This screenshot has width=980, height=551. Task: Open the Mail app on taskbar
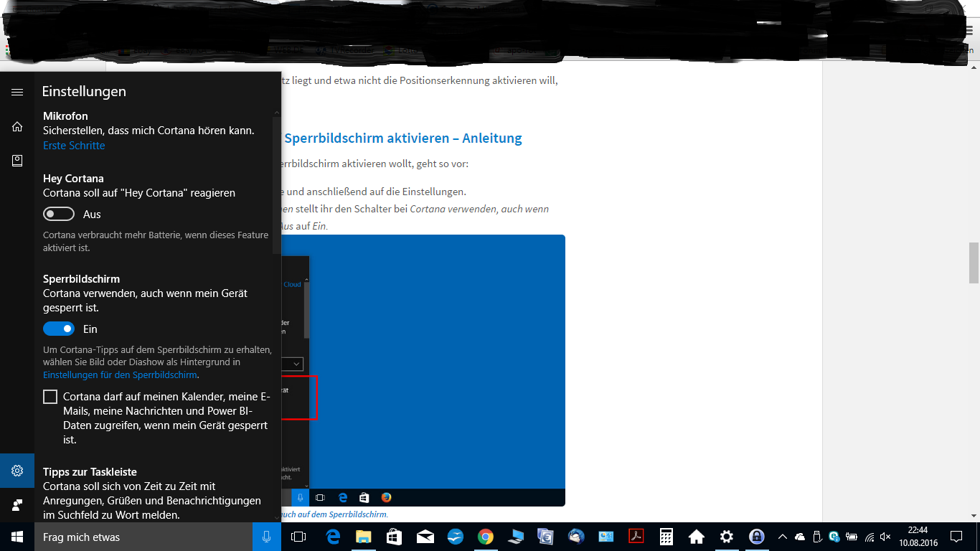(425, 537)
